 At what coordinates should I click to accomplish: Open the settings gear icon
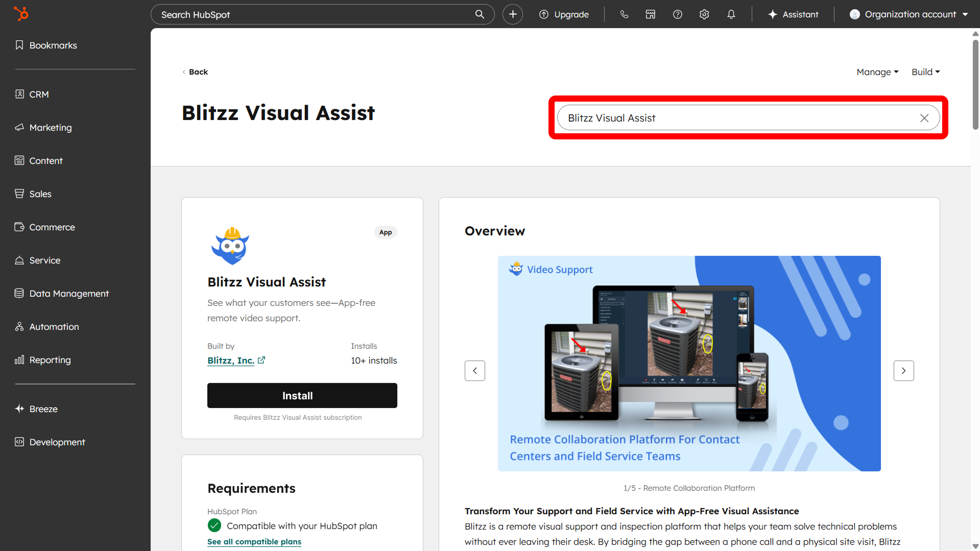(704, 14)
